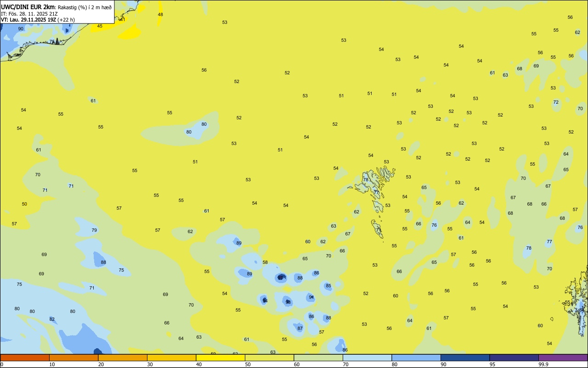Screen dimensions: 588x368
Task: Click the purple legend swatch above 99.9
Action: 563,357
